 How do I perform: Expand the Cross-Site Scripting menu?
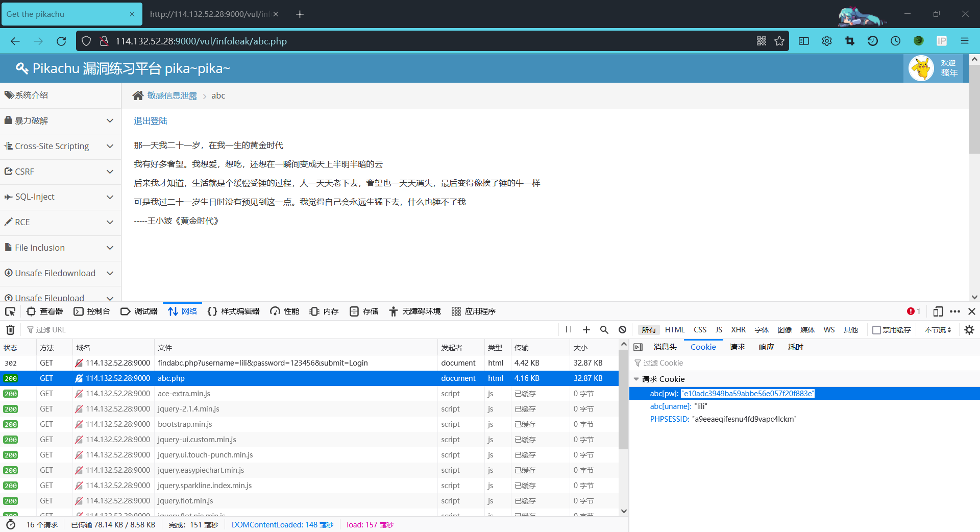60,147
